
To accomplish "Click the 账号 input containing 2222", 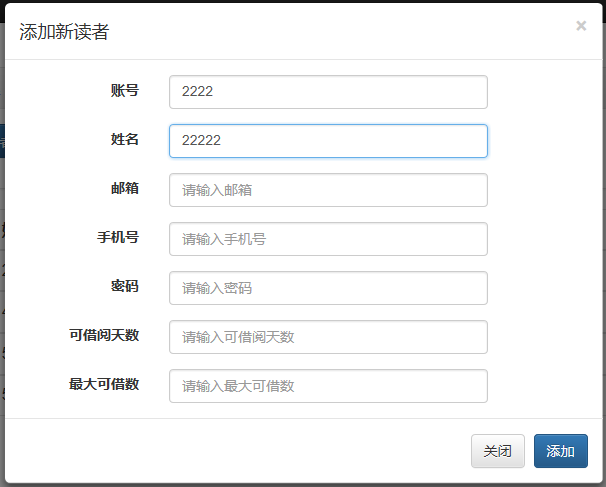I will click(328, 92).
